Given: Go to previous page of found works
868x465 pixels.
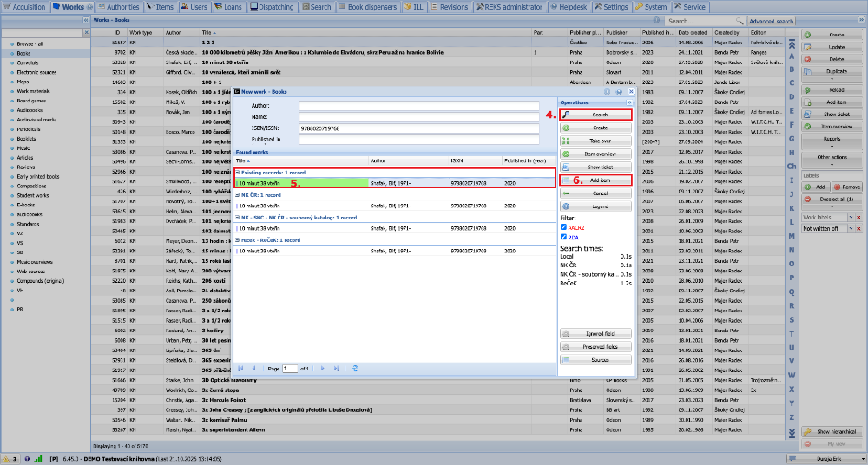Looking at the screenshot, I should coord(254,368).
